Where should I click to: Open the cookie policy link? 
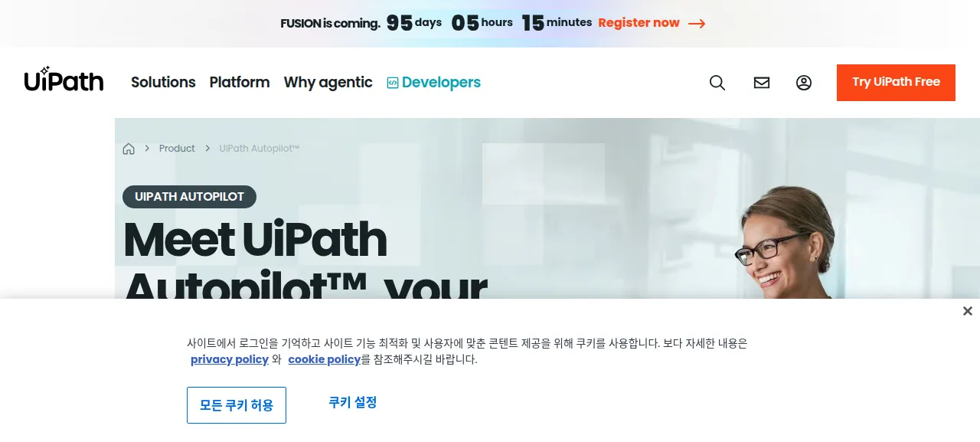(x=324, y=359)
